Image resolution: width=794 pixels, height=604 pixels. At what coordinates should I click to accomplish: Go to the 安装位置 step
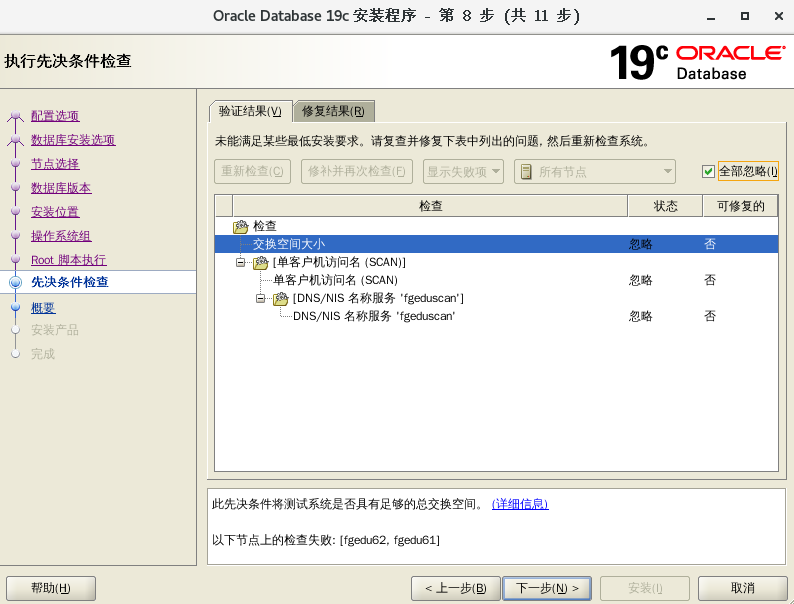(55, 212)
